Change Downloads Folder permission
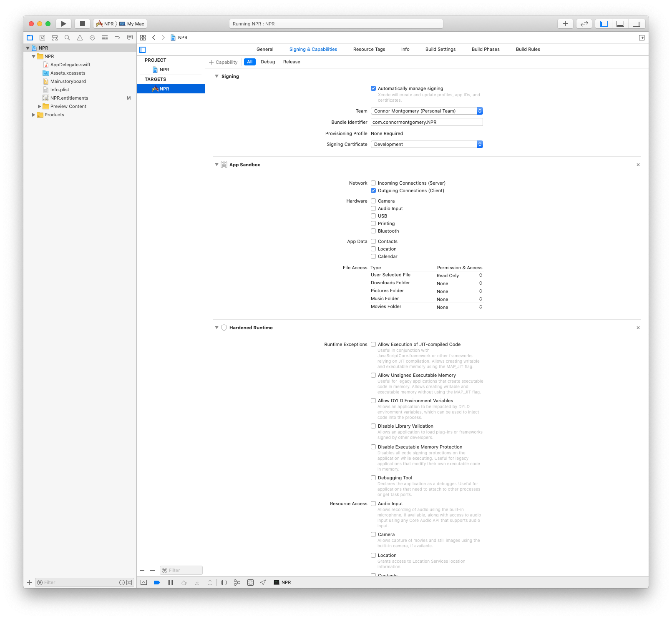 point(459,283)
